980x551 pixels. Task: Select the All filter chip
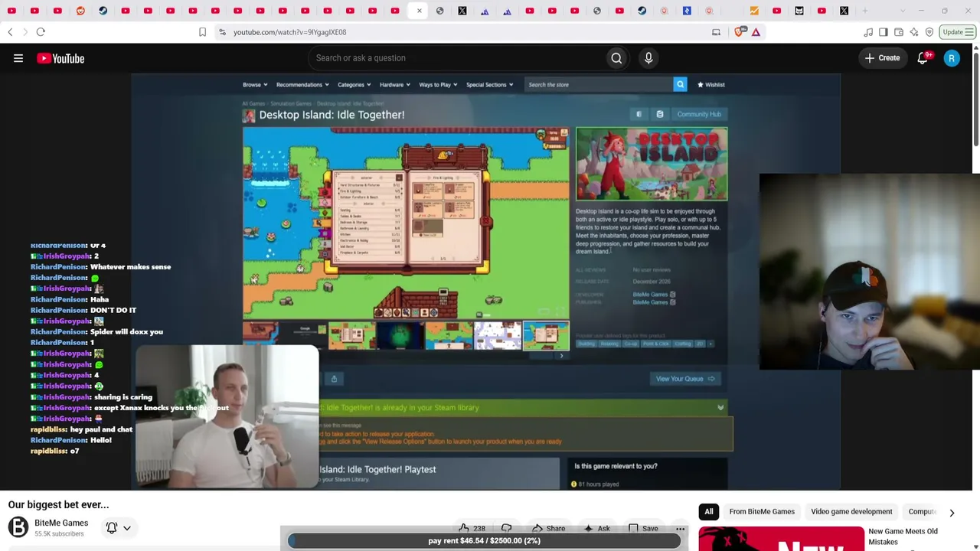pyautogui.click(x=709, y=512)
